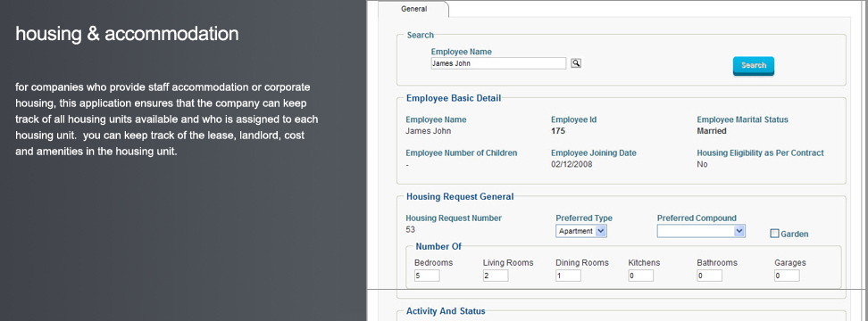Click the housing & accommodation heading
The width and height of the screenshot is (868, 321).
point(128,34)
